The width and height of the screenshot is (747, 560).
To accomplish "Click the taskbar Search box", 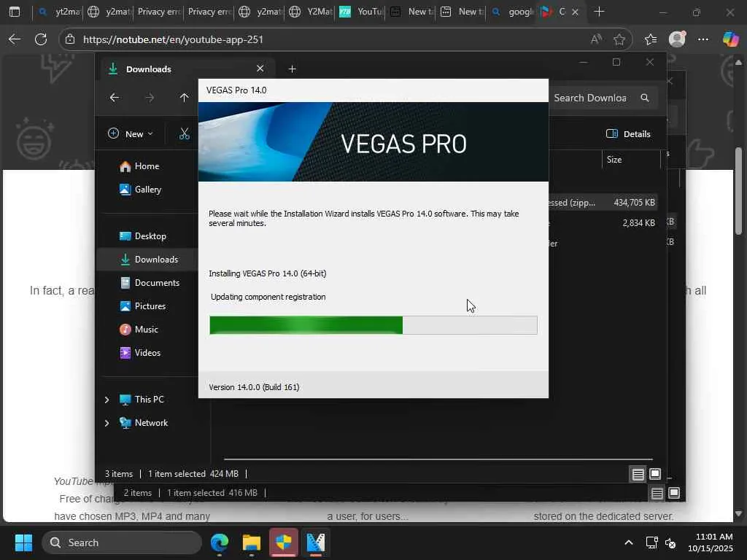I will [x=122, y=542].
